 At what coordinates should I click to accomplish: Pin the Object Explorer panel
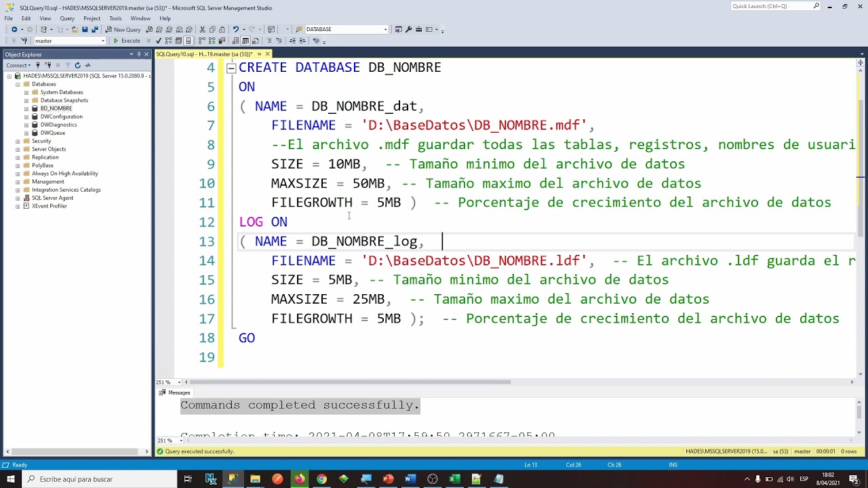point(138,54)
